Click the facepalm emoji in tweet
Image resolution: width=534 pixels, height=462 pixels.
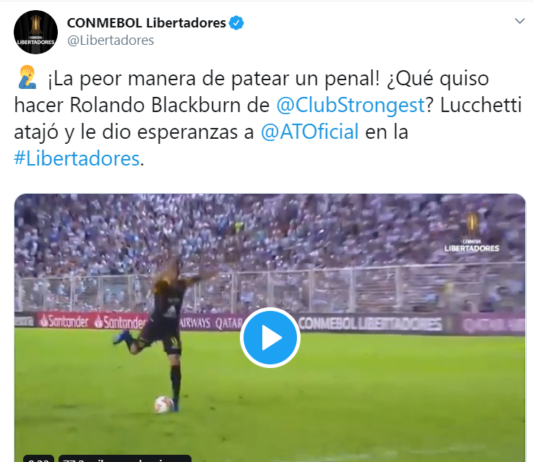27,78
